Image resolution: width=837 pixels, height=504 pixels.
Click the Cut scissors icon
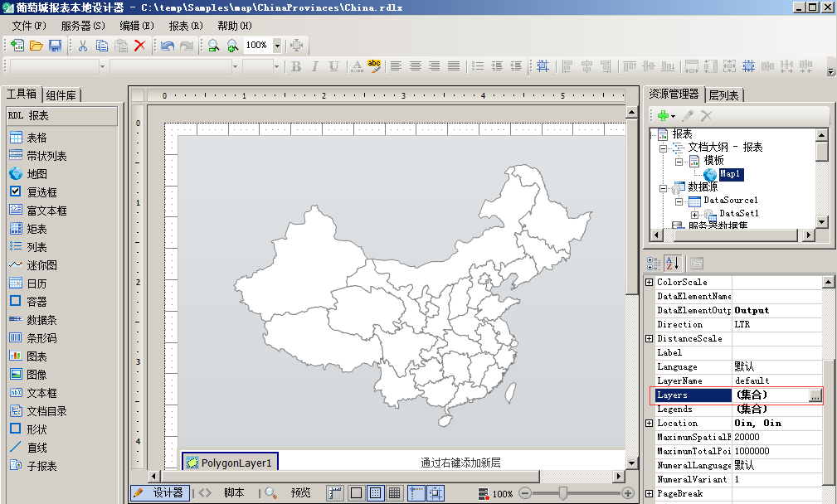click(x=83, y=46)
